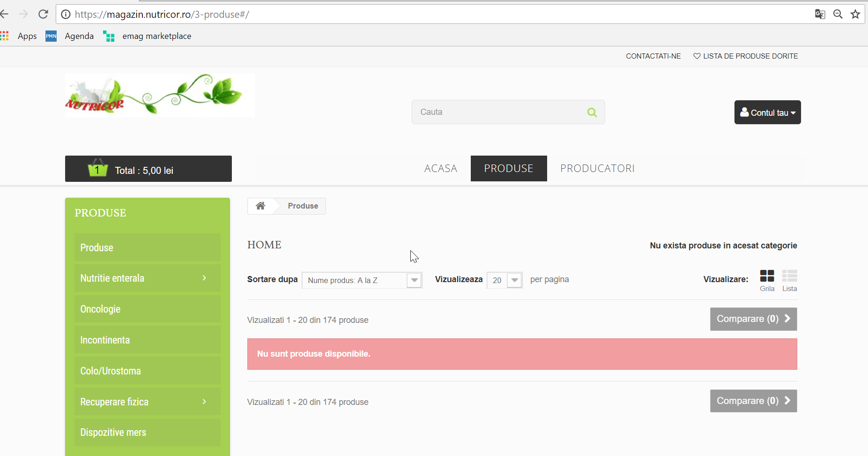This screenshot has height=456, width=868.
Task: Click the browser back arrow
Action: [4, 14]
